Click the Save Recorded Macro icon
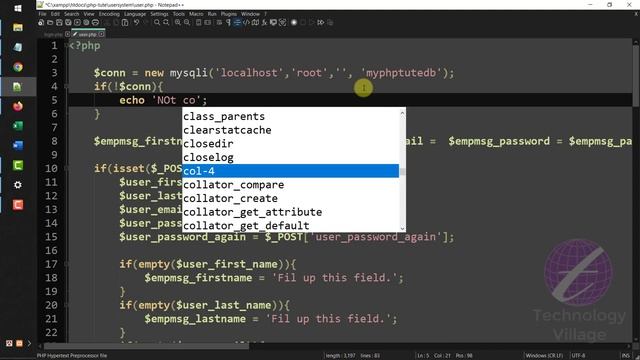This screenshot has height=360, width=640. coord(330,22)
